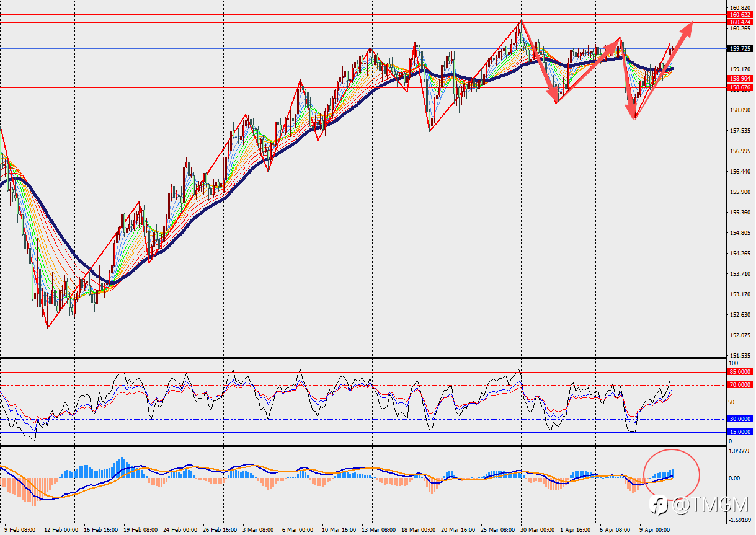Click the 18 Mar 00:00 time label

pyautogui.click(x=418, y=531)
